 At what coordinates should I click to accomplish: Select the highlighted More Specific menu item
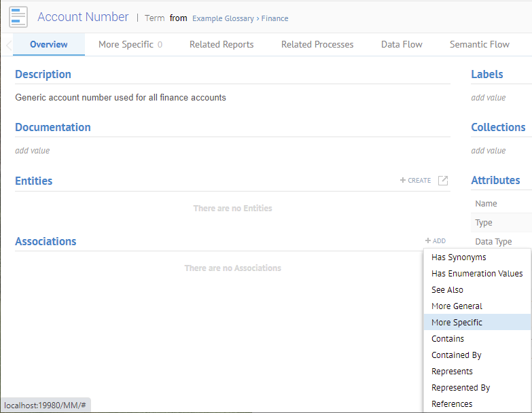click(457, 323)
